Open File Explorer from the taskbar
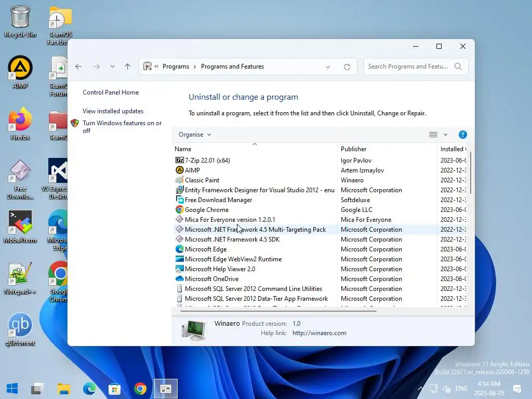Image resolution: width=532 pixels, height=399 pixels. coord(63,389)
